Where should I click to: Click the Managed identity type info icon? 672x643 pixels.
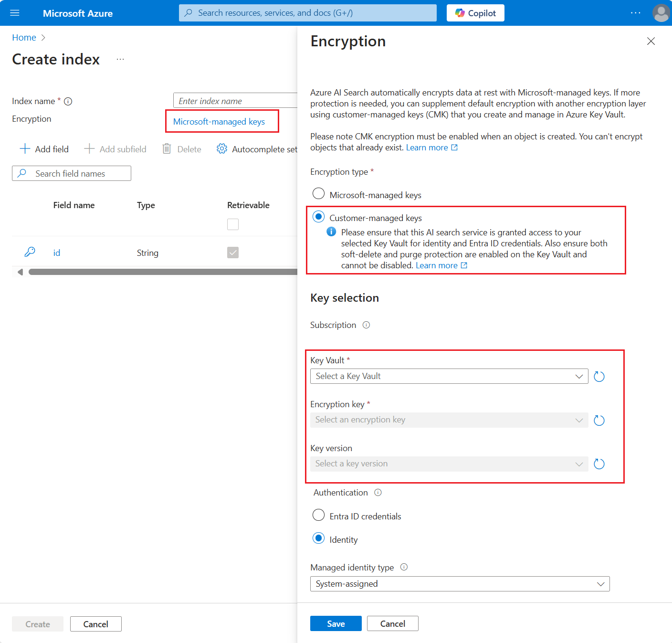click(x=404, y=567)
